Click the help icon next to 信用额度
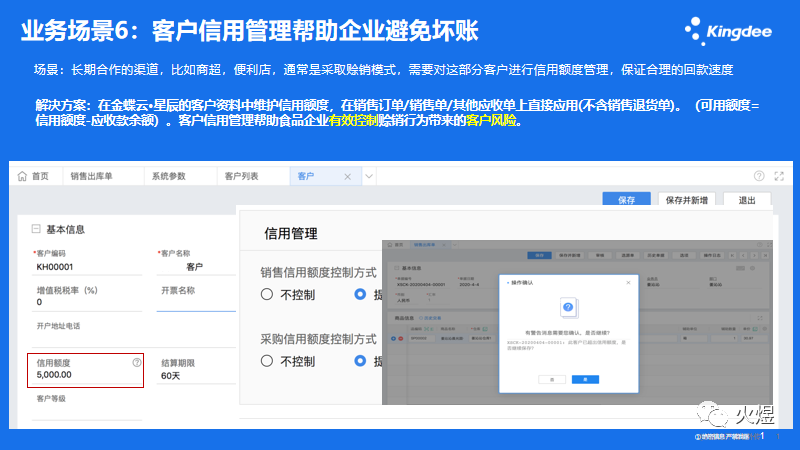Image resolution: width=800 pixels, height=450 pixels. point(137,362)
